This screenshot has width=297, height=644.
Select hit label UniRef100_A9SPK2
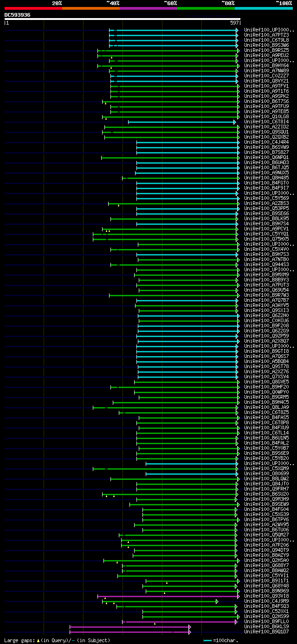(267, 96)
